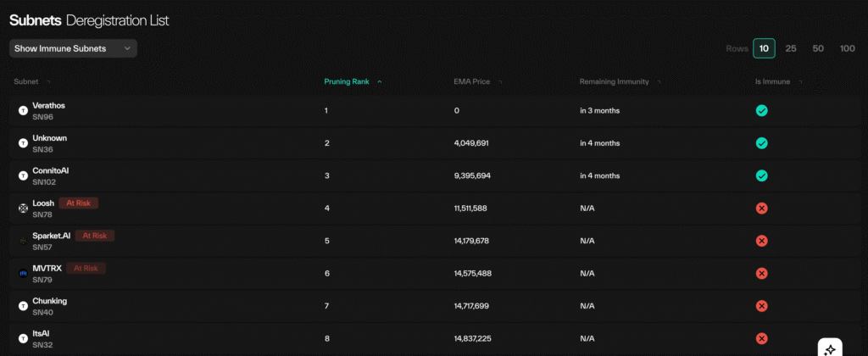Image resolution: width=868 pixels, height=356 pixels.
Task: Click the sparkle assistant icon in corner
Action: coord(830,348)
